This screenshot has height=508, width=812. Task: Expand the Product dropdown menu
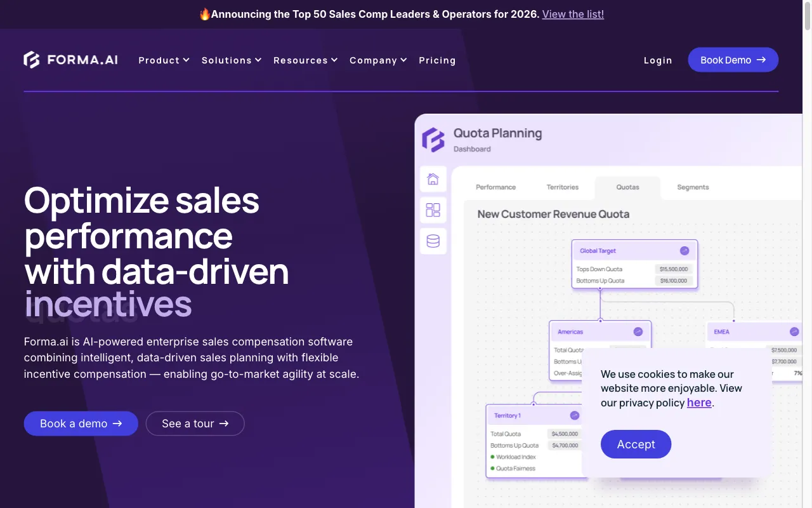164,60
